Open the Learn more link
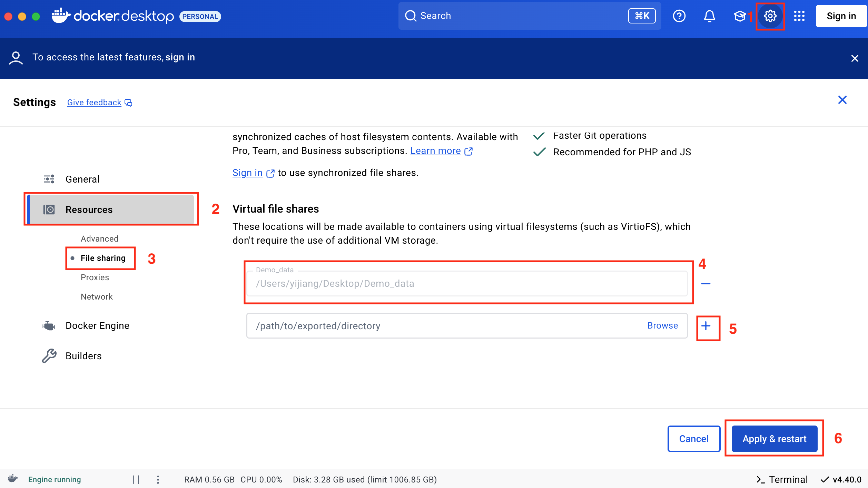868x488 pixels. click(435, 151)
